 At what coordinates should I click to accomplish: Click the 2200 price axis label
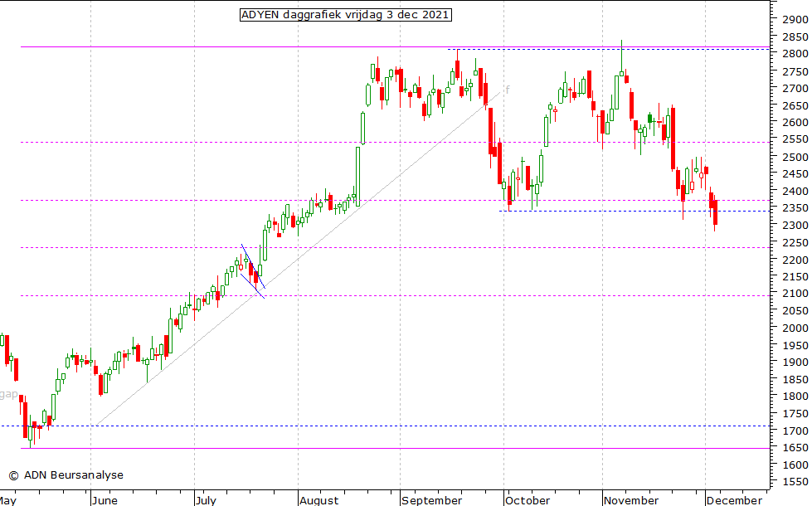pos(795,260)
